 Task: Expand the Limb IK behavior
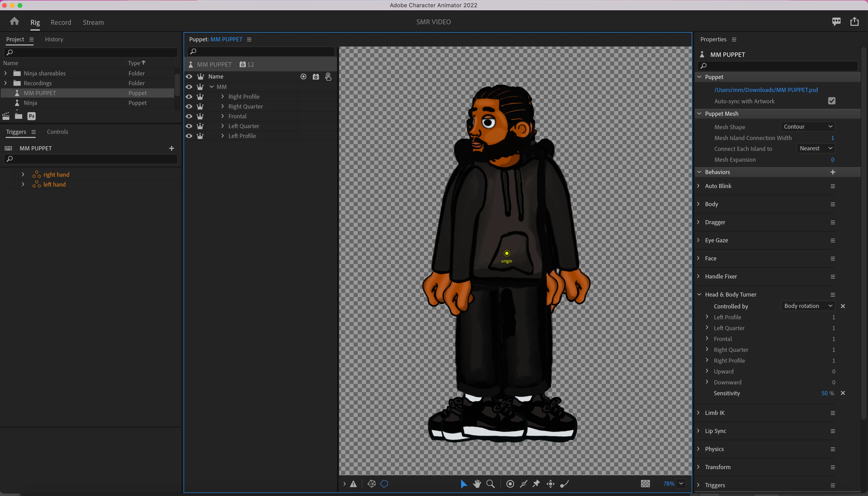(x=698, y=413)
